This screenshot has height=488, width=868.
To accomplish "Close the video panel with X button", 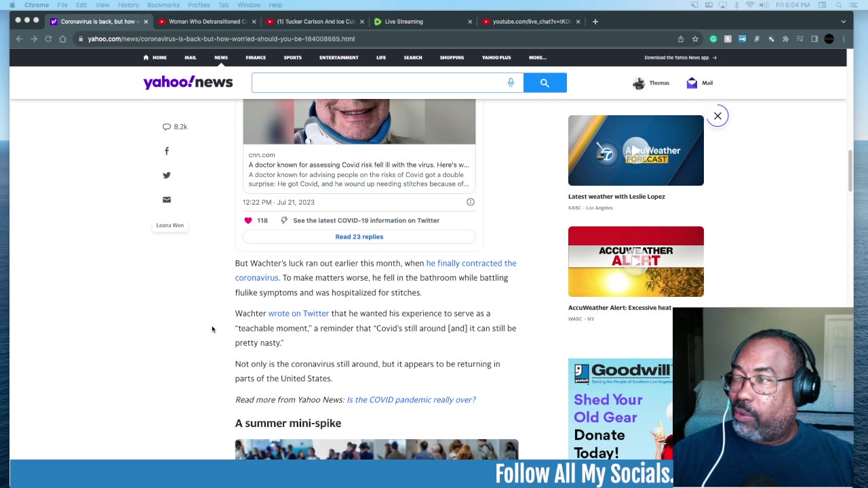I will click(717, 116).
